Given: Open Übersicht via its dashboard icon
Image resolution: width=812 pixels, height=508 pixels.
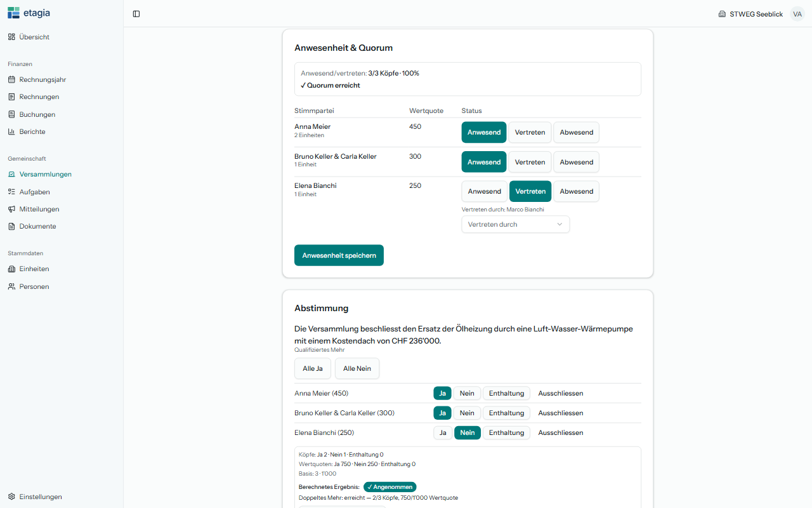Looking at the screenshot, I should click(x=11, y=37).
